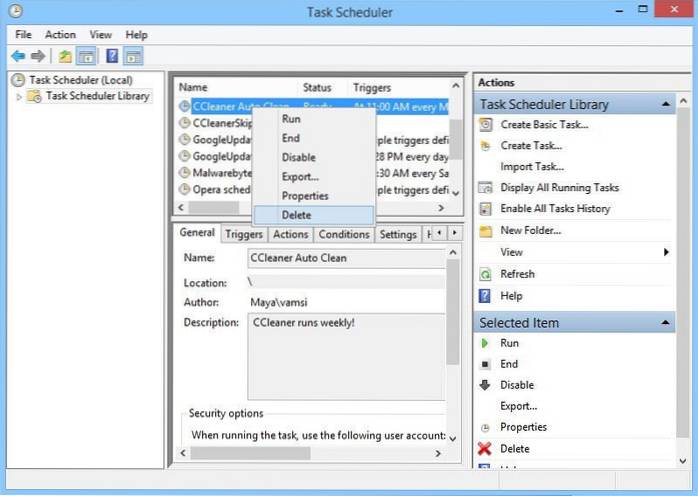Image resolution: width=698 pixels, height=496 pixels.
Task: Open the View submenu arrow in Actions
Action: click(x=666, y=253)
